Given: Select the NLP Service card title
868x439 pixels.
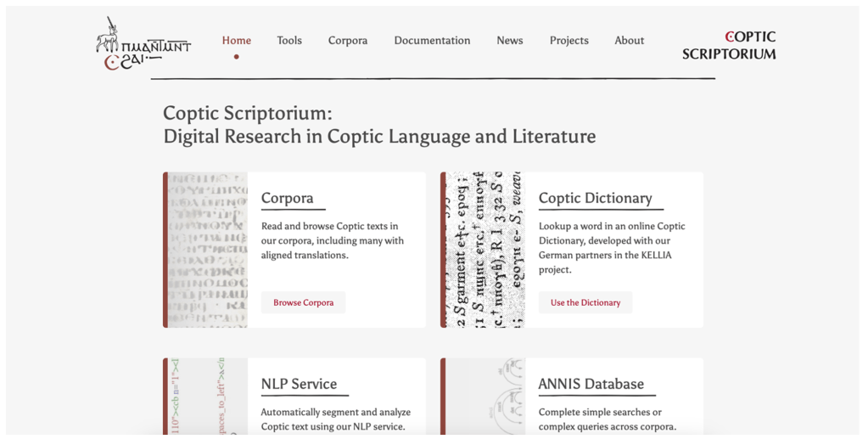Looking at the screenshot, I should pos(299,384).
